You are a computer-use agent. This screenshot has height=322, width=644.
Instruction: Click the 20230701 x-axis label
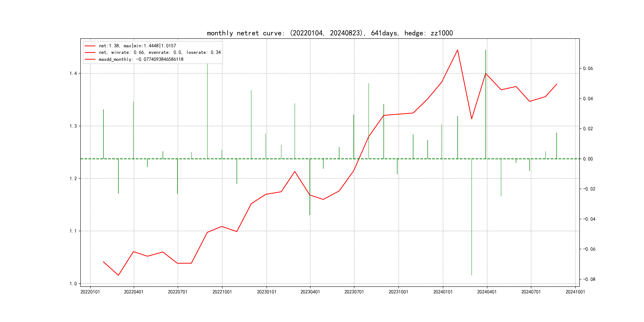pos(354,292)
